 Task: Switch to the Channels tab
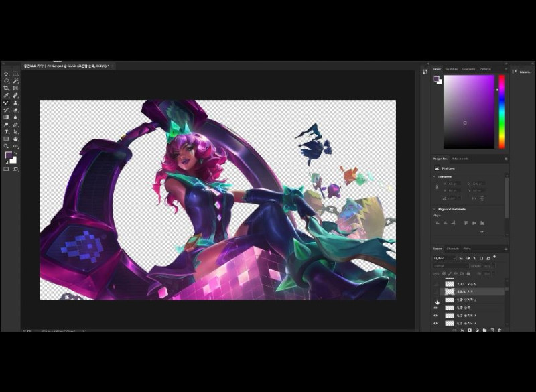453,249
